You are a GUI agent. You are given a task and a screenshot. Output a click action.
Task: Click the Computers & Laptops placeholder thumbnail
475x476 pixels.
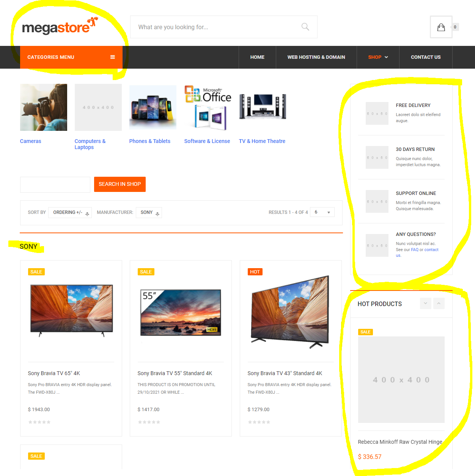tap(98, 107)
